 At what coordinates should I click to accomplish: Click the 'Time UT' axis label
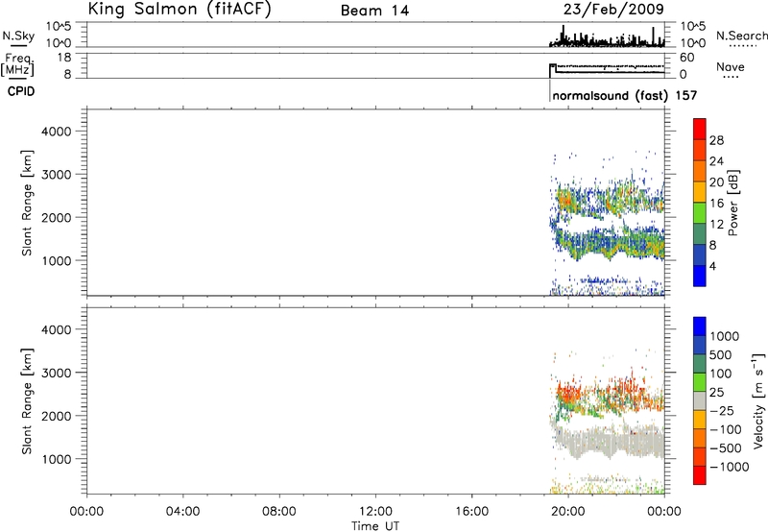click(x=375, y=526)
